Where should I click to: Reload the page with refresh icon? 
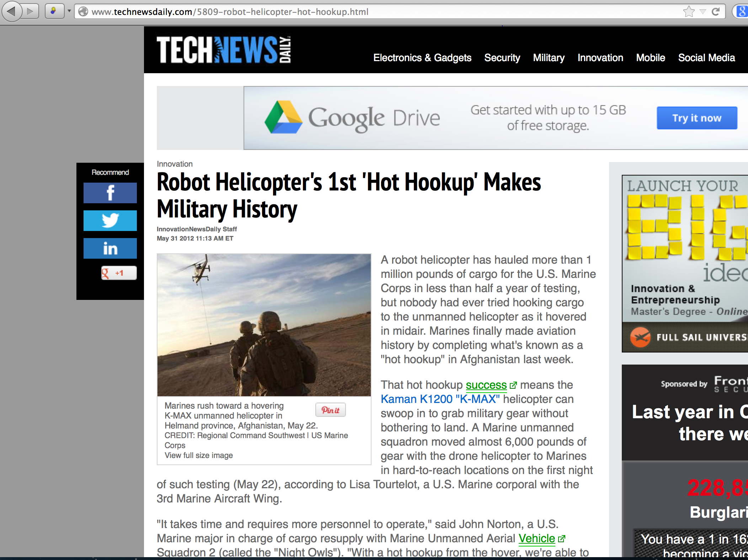coord(716,12)
